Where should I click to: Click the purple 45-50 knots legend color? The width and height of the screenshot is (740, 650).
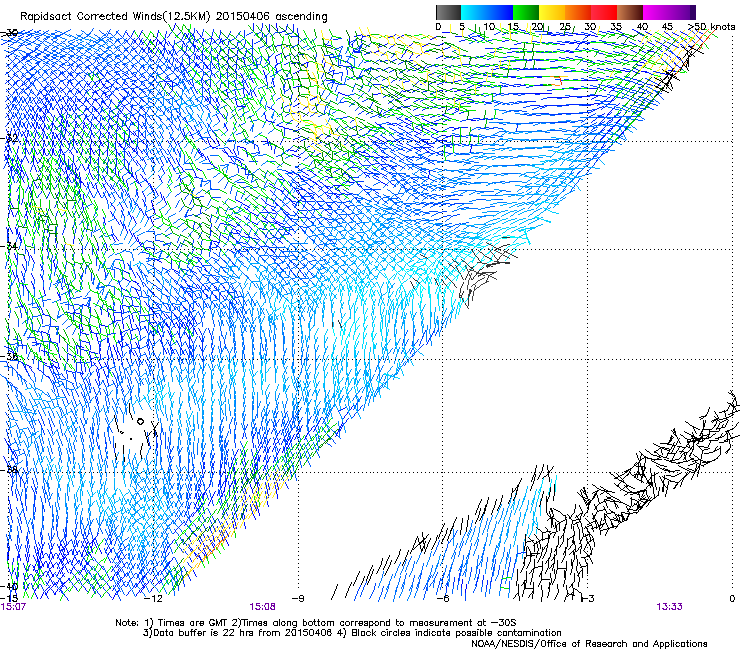(x=682, y=12)
